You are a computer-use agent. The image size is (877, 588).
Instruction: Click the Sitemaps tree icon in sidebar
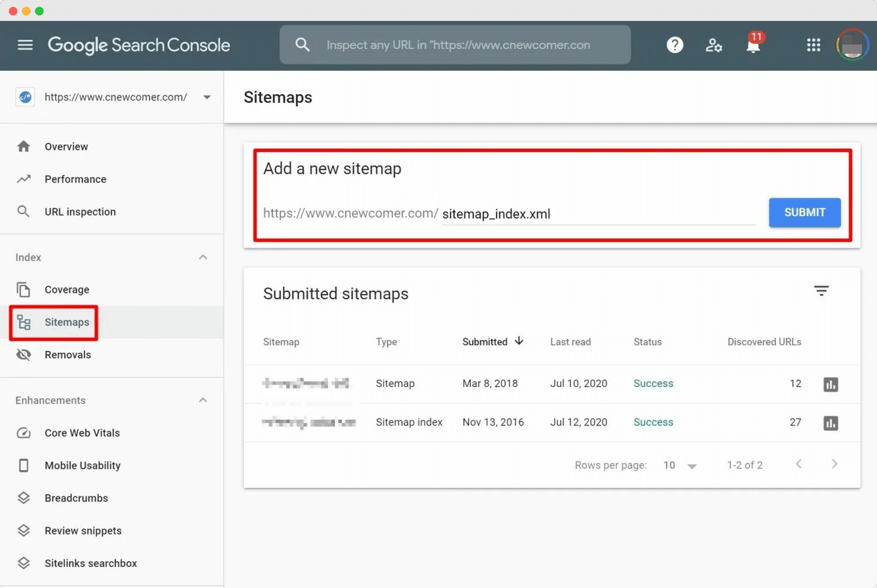[24, 322]
